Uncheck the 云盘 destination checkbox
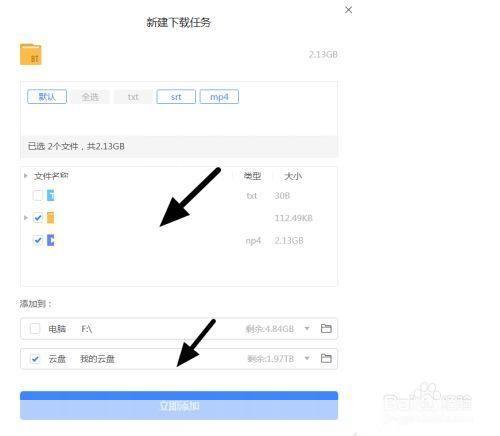500x436 pixels. pyautogui.click(x=35, y=359)
